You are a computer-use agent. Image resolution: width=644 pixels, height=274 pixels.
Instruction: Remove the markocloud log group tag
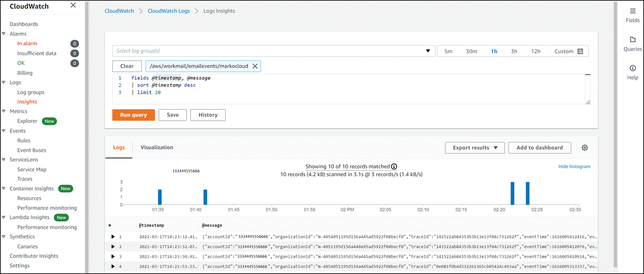pos(255,66)
